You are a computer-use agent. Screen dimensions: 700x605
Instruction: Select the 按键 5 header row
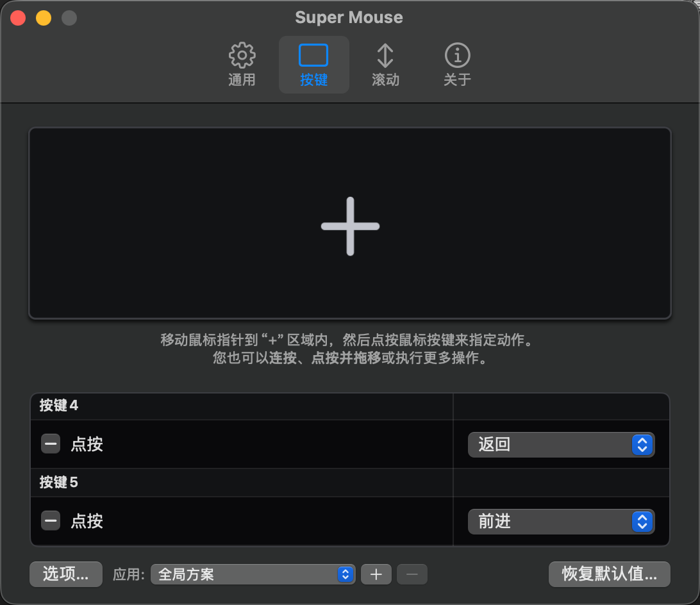coord(350,483)
